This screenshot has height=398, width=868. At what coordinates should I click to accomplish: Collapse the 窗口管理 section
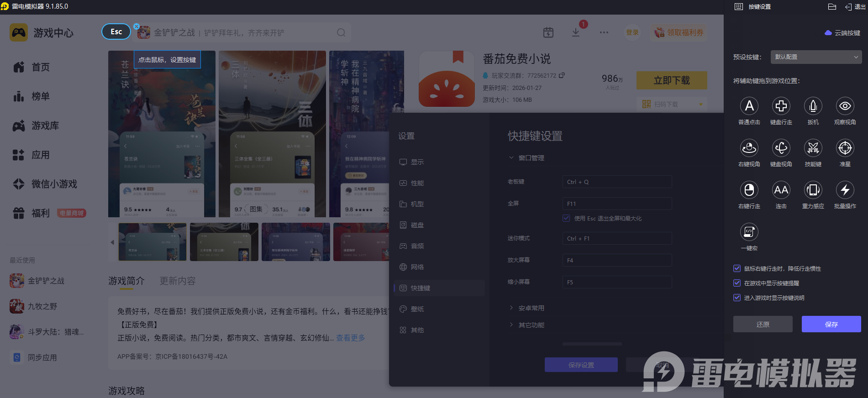(531, 158)
